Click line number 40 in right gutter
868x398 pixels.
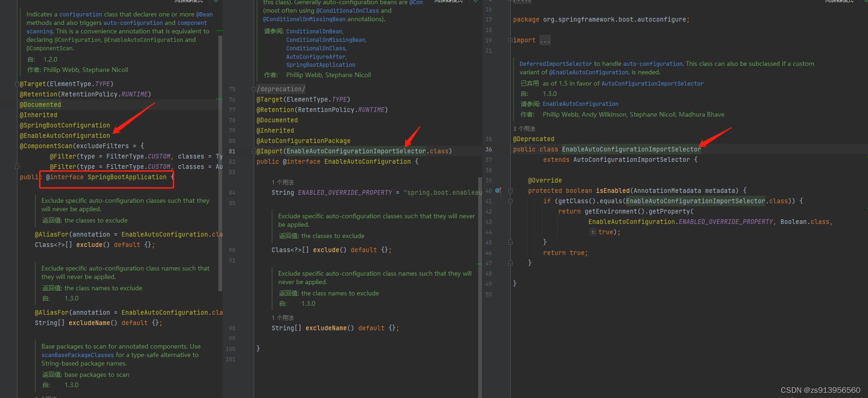coord(489,191)
